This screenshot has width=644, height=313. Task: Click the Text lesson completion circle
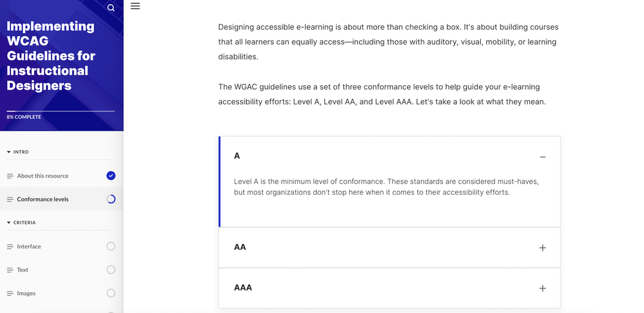(111, 270)
